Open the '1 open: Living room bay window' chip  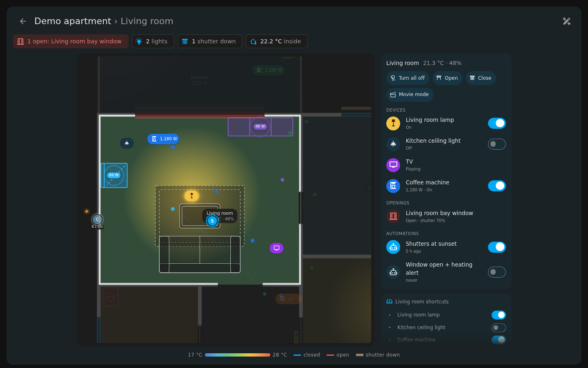click(71, 41)
